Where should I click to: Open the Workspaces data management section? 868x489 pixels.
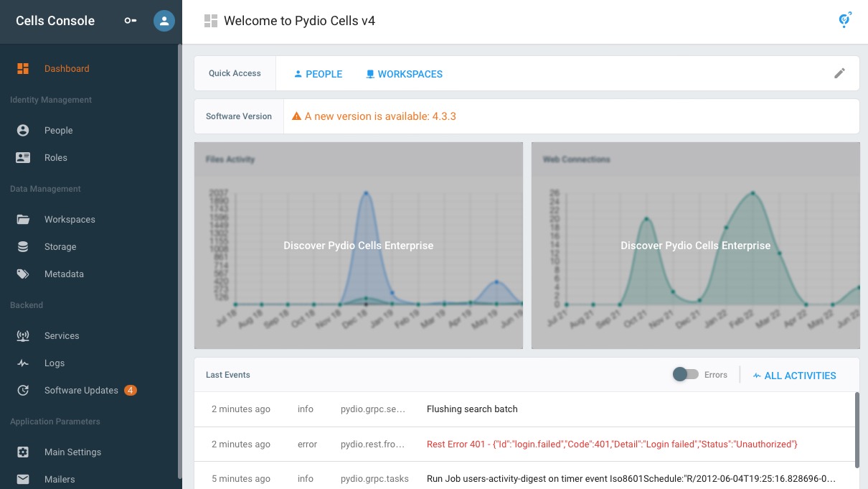[x=69, y=219]
